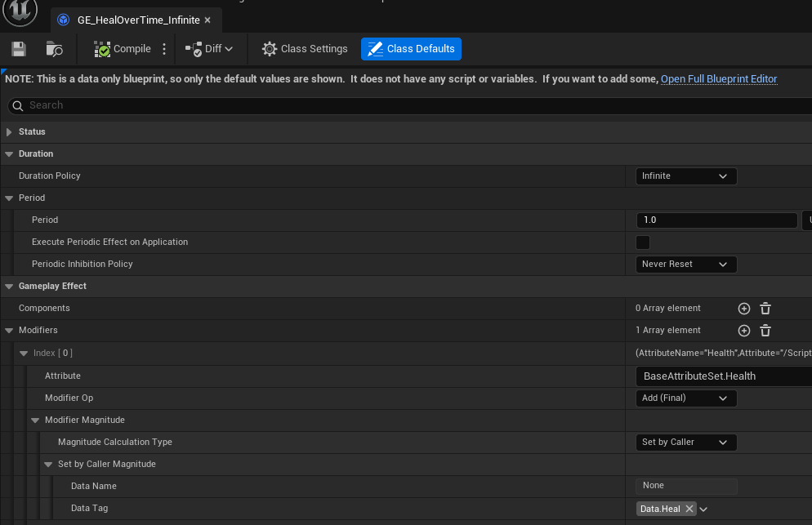Image resolution: width=812 pixels, height=525 pixels.
Task: Collapse Modifiers Index [ 0 ]
Action: coord(24,353)
